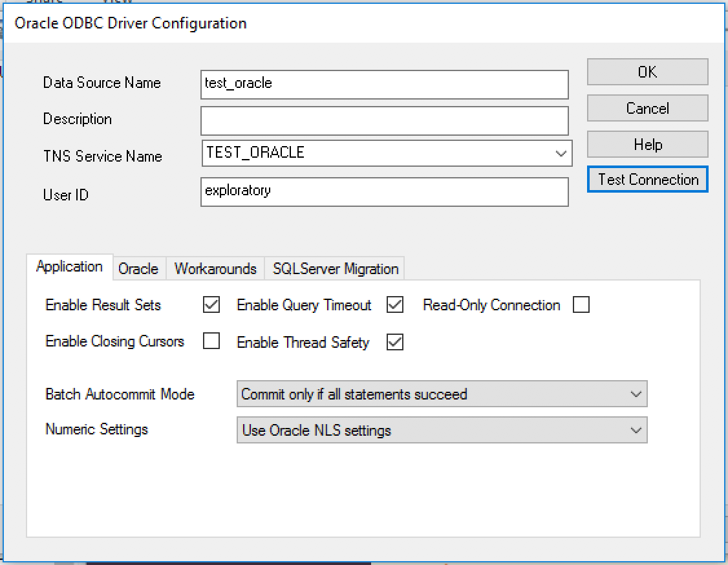Click Cancel to dismiss the dialog
Image resolution: width=728 pixels, height=565 pixels.
[x=647, y=108]
